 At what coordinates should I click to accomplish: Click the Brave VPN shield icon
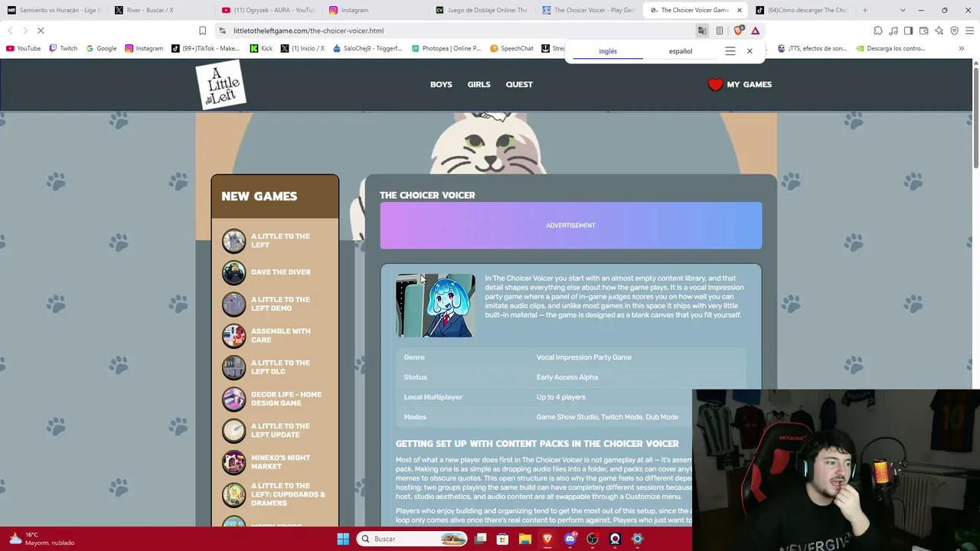[x=954, y=31]
